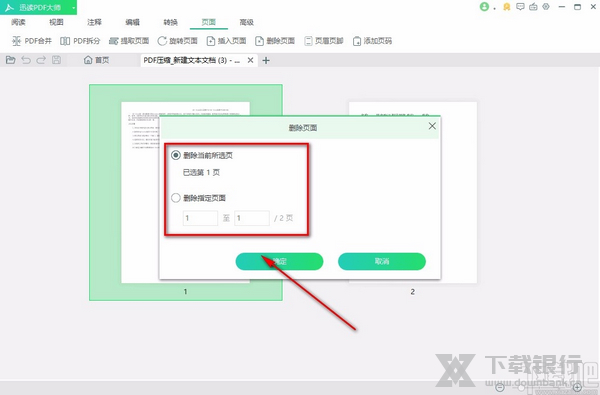Select the 删除当前所选页 radio option

[x=176, y=155]
